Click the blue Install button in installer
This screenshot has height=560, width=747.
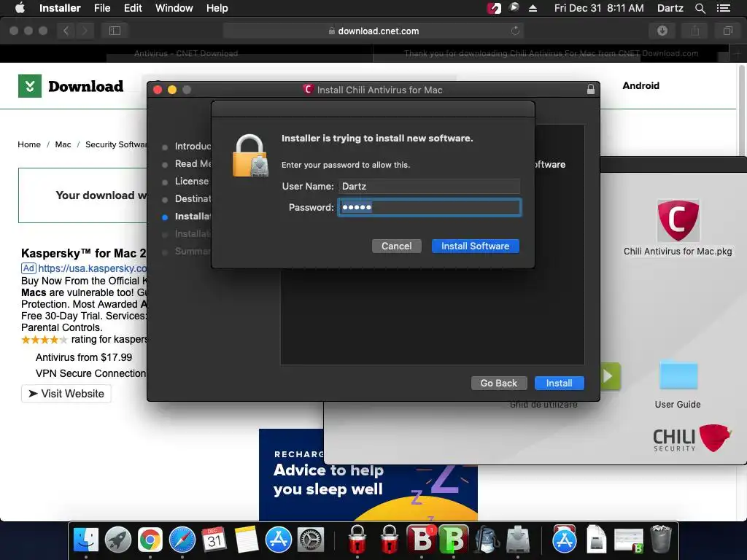[x=559, y=384]
